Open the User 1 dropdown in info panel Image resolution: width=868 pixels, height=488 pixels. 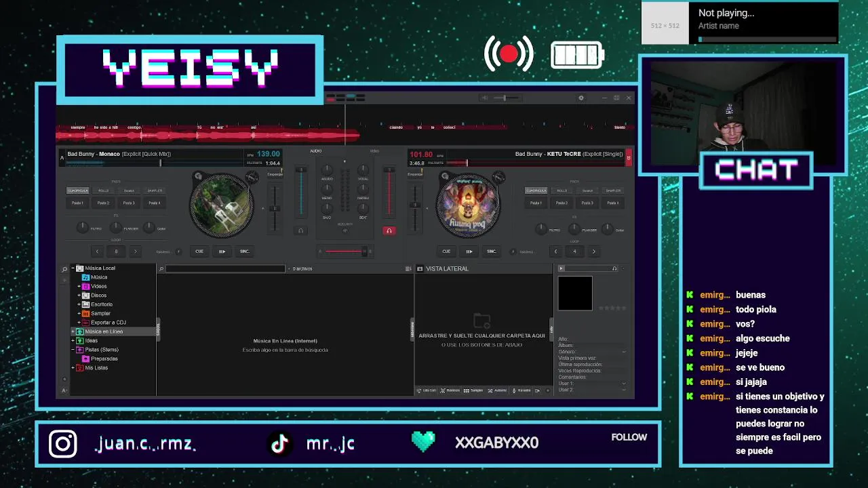623,384
